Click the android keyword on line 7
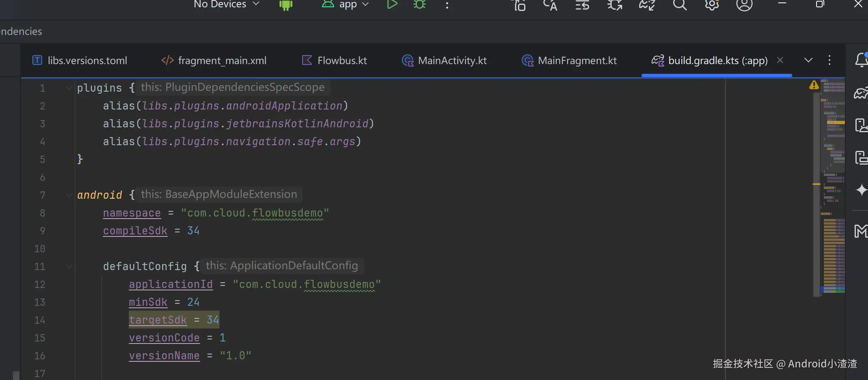 [x=99, y=195]
